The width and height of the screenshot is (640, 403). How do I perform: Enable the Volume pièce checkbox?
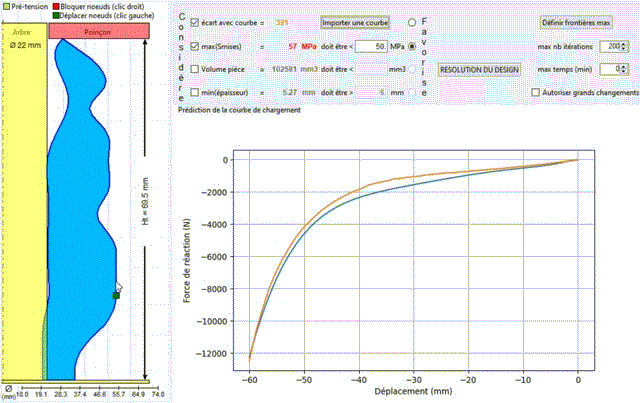195,70
